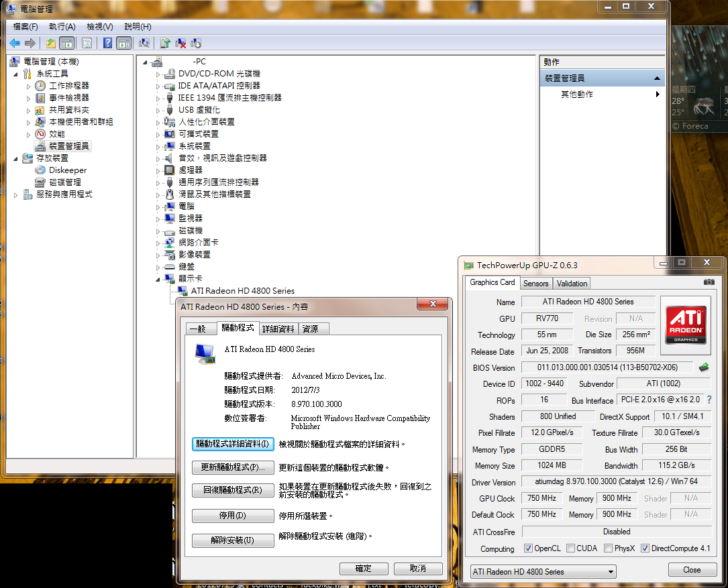The width and height of the screenshot is (728, 588).
Task: Collapse the 系統工具 node
Action: (16, 74)
